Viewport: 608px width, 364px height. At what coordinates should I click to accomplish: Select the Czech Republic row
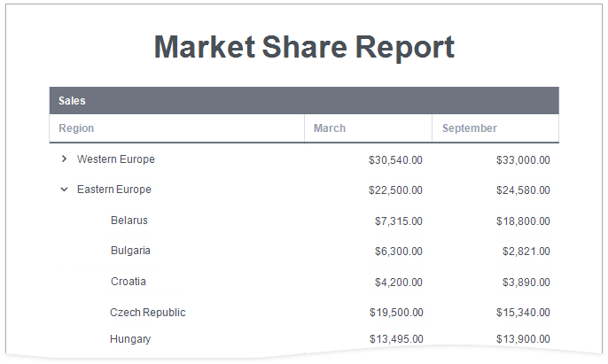coord(148,313)
